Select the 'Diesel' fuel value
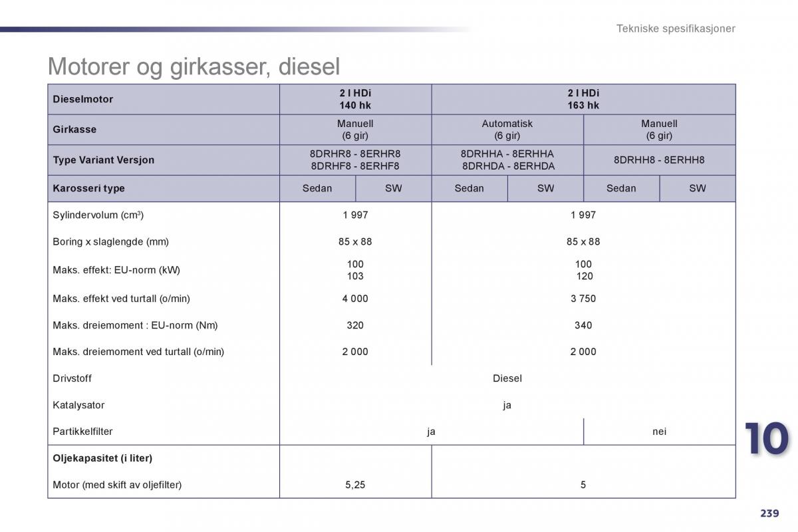The image size is (798, 532). pyautogui.click(x=507, y=378)
